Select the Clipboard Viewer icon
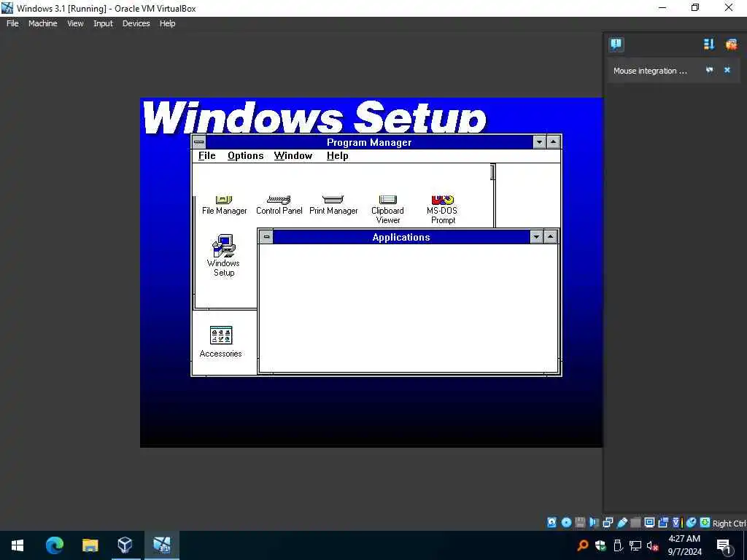747x560 pixels. pyautogui.click(x=388, y=210)
